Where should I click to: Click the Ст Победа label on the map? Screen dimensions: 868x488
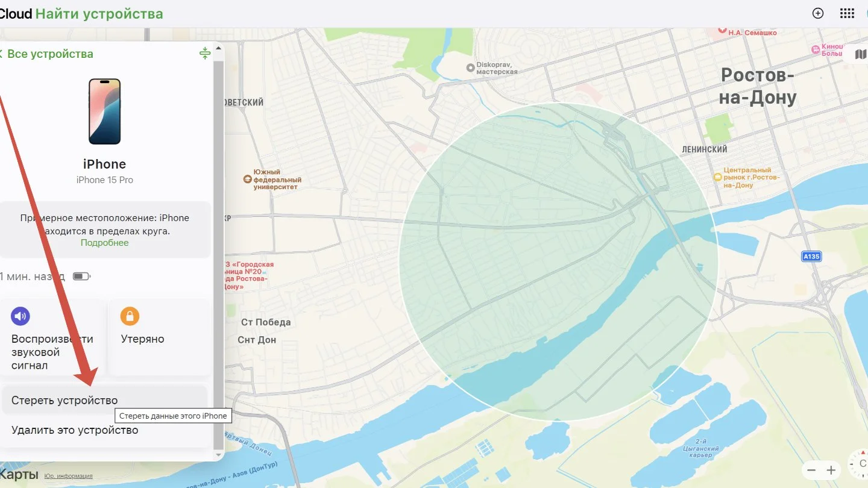click(x=266, y=322)
